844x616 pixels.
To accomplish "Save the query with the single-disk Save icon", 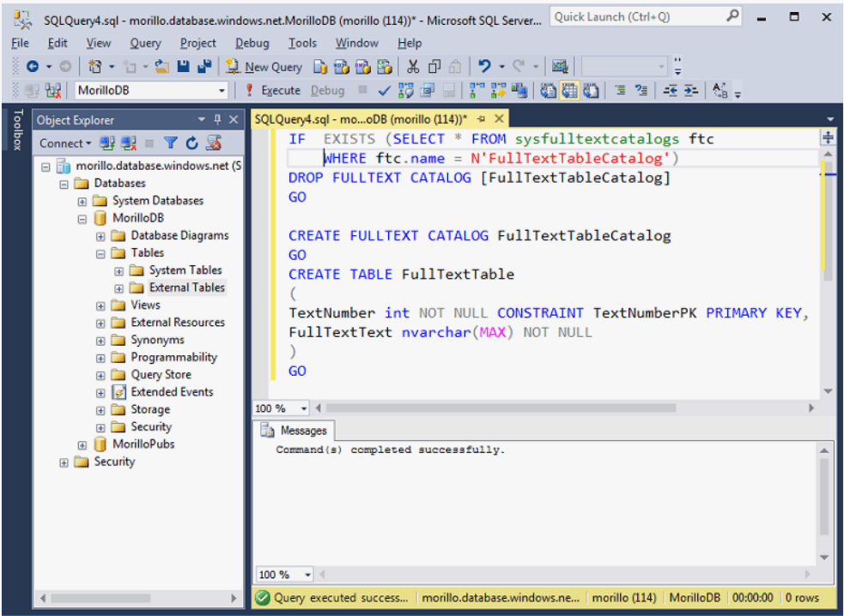I will click(x=184, y=67).
